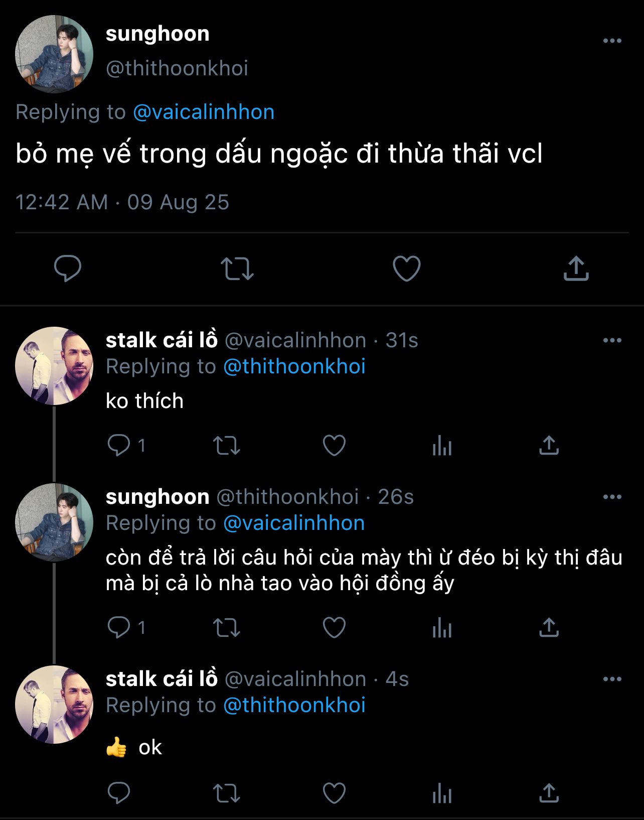Like the main tweet about 'dấu ngoặc'
Viewport: 644px width, 820px height.
point(406,268)
